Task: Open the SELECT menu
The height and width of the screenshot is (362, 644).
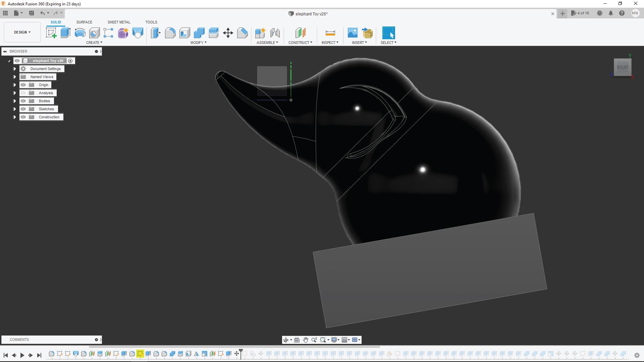Action: tap(388, 43)
